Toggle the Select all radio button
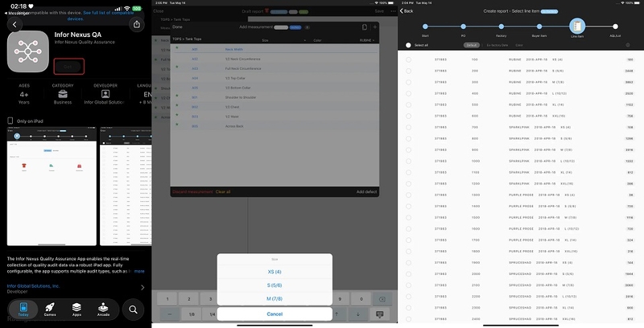The height and width of the screenshot is (328, 644). [x=408, y=45]
